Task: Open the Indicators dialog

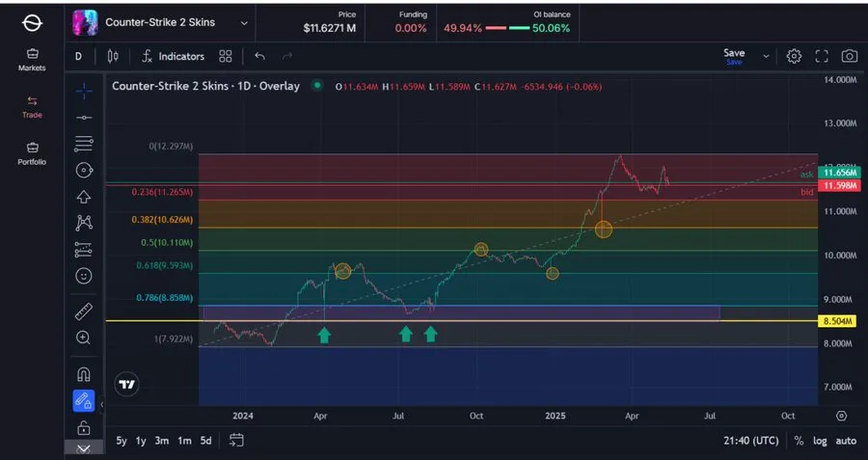Action: (174, 57)
